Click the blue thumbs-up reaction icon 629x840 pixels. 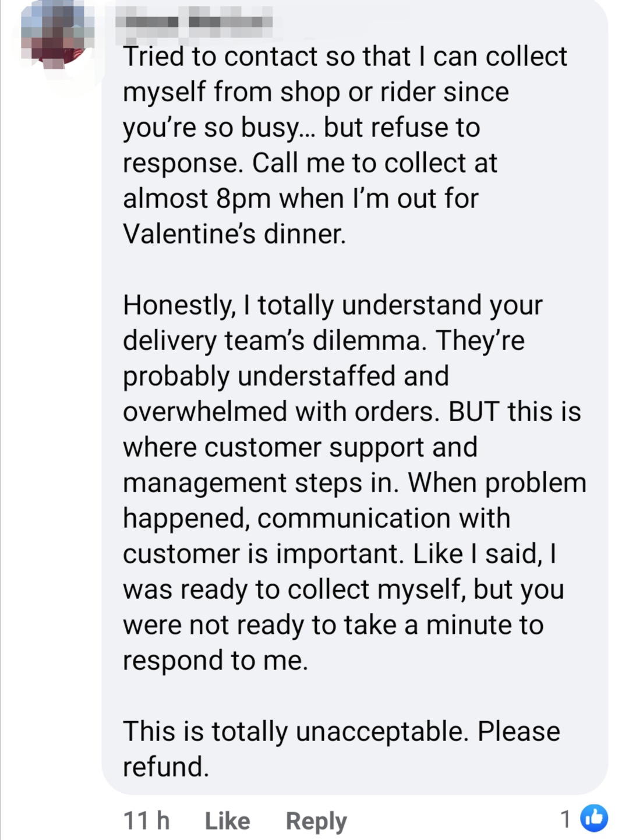coord(594,818)
